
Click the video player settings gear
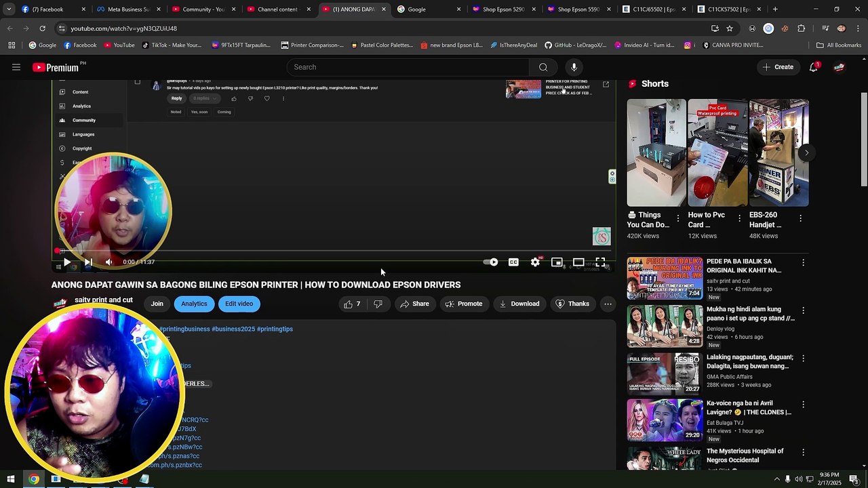(x=535, y=262)
